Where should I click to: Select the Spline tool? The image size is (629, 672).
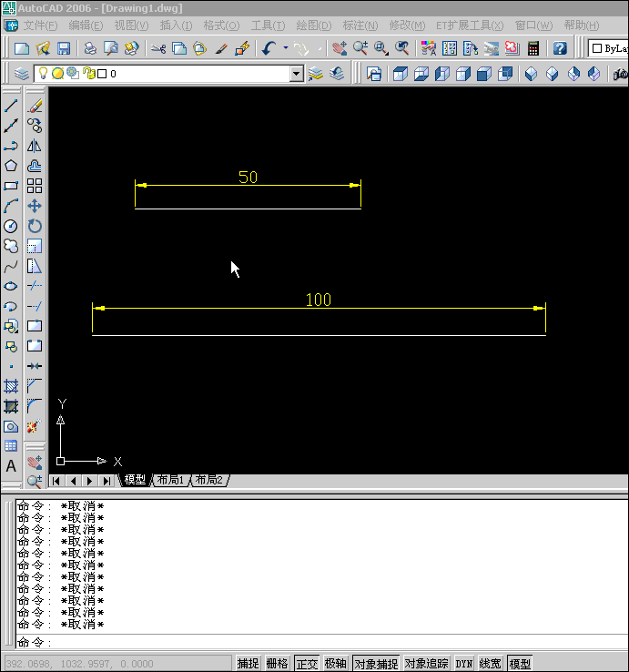11,266
